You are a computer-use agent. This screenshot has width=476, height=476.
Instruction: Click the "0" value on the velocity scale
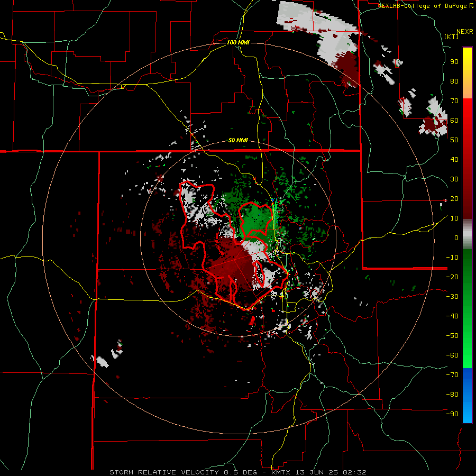pos(456,237)
